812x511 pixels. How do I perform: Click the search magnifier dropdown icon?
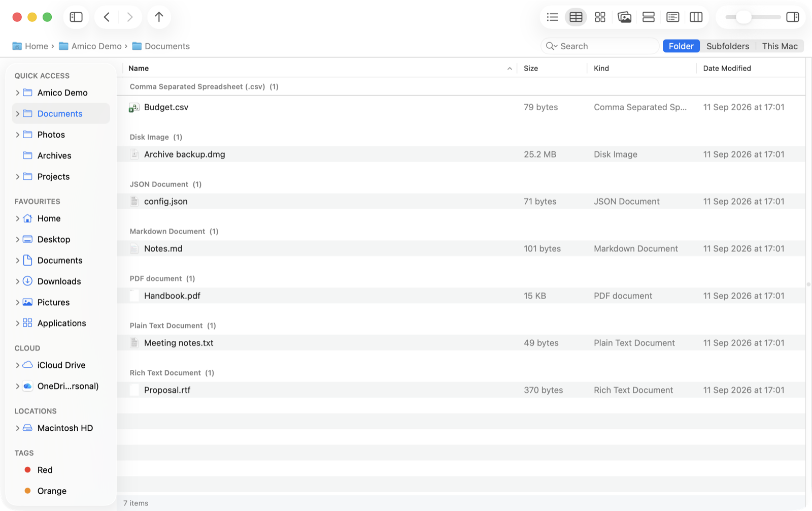pyautogui.click(x=552, y=46)
